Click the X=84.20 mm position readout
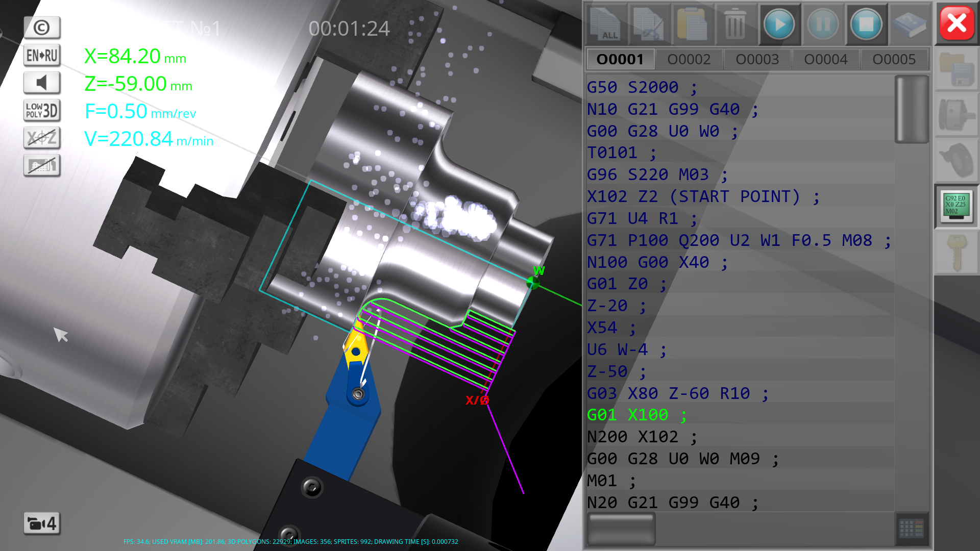Screen dimensions: 980x551 click(135, 56)
